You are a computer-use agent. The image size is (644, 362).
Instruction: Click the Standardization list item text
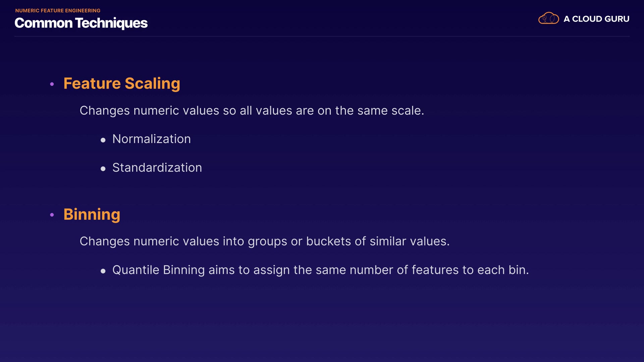coord(157,168)
